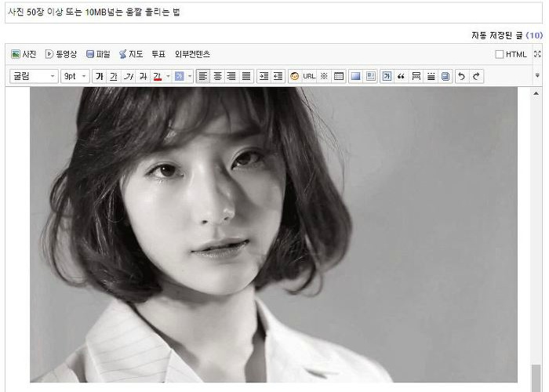Redo the last edit
Screen dimensions: 549x392
[476, 76]
